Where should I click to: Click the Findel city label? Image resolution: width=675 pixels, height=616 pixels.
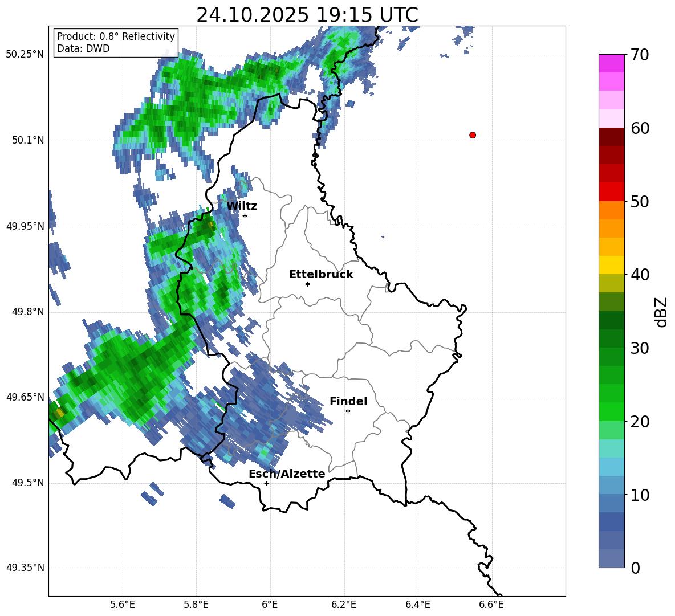(x=348, y=401)
